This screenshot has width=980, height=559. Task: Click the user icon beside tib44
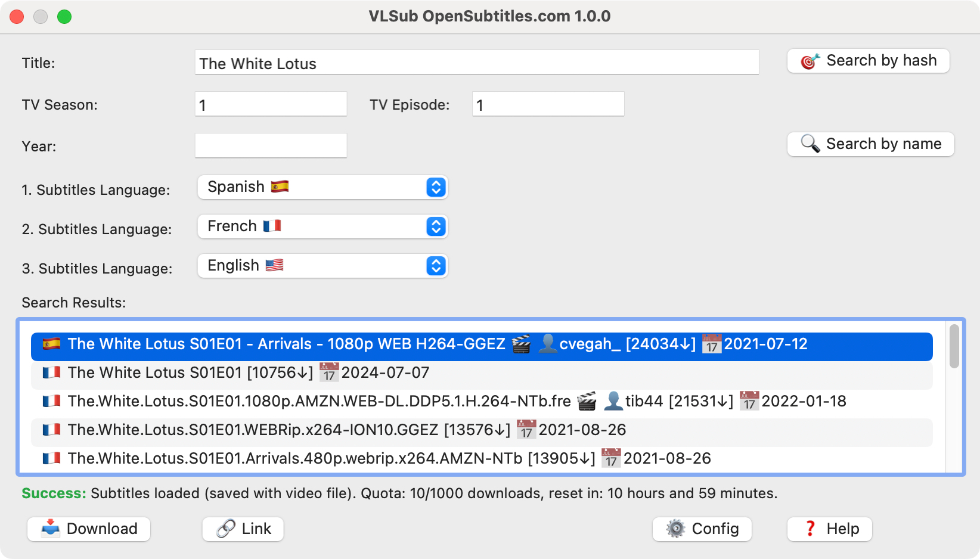click(613, 401)
